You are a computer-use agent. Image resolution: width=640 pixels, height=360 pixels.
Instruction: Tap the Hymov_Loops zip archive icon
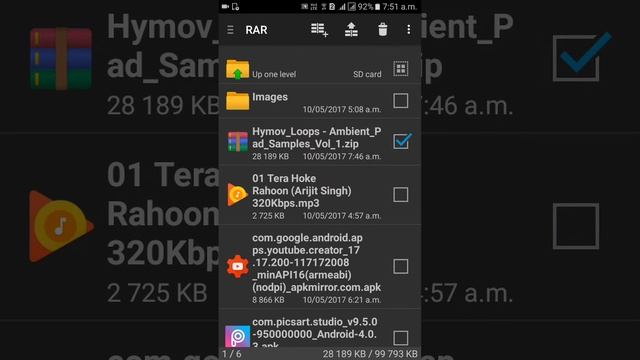(238, 141)
